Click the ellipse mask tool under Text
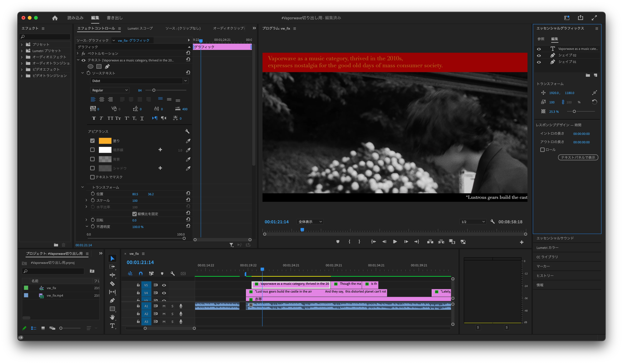This screenshot has width=623, height=364. click(91, 66)
